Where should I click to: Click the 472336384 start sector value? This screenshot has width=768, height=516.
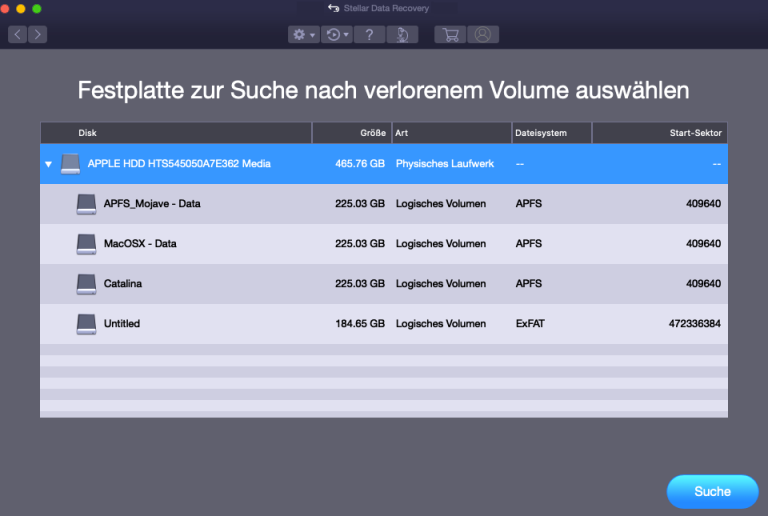(x=695, y=324)
